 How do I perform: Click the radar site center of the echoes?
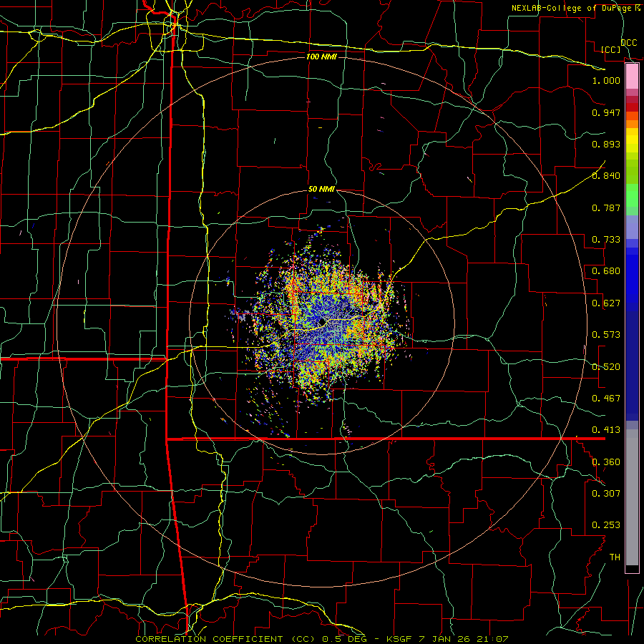coord(322,322)
